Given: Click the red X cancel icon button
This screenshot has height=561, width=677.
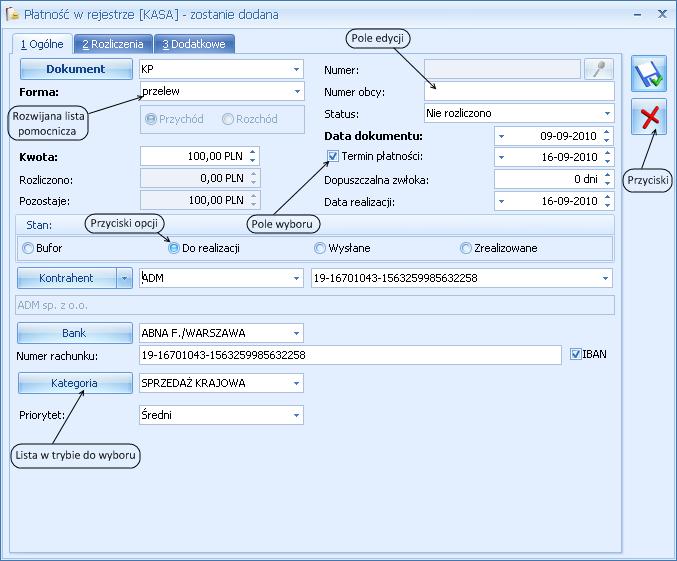Looking at the screenshot, I should click(x=649, y=117).
